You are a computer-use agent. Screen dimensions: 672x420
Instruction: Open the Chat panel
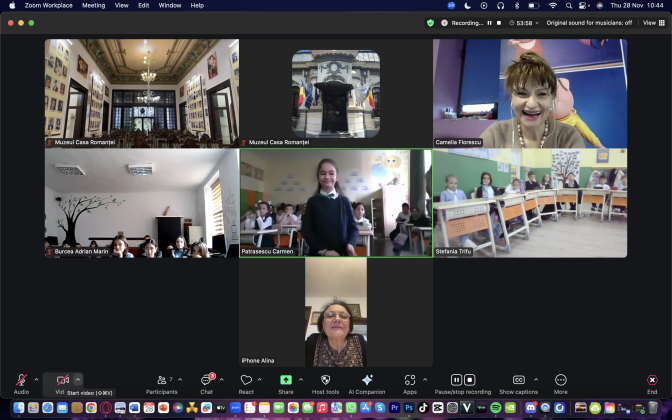(x=206, y=381)
